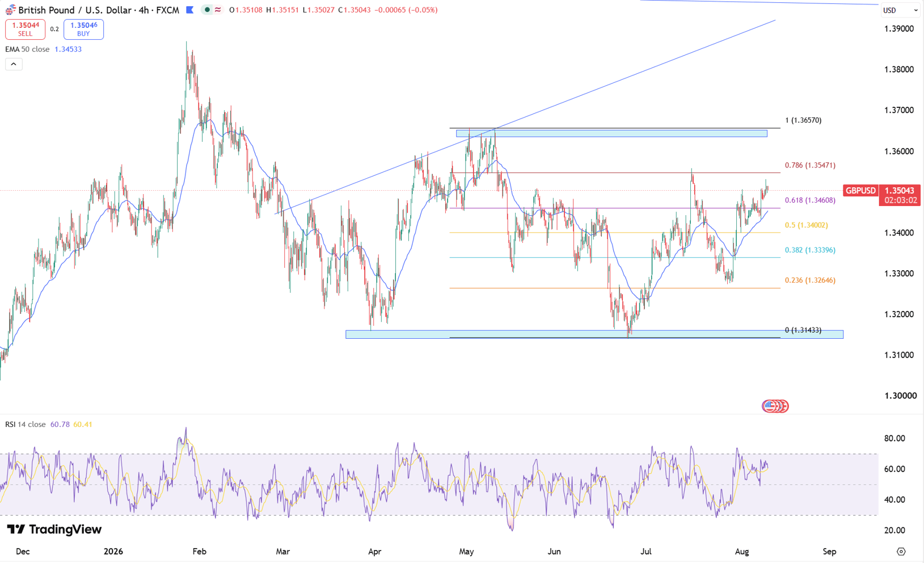Select the upper blue resistance zone rectangle
The height and width of the screenshot is (563, 924).
coord(611,133)
